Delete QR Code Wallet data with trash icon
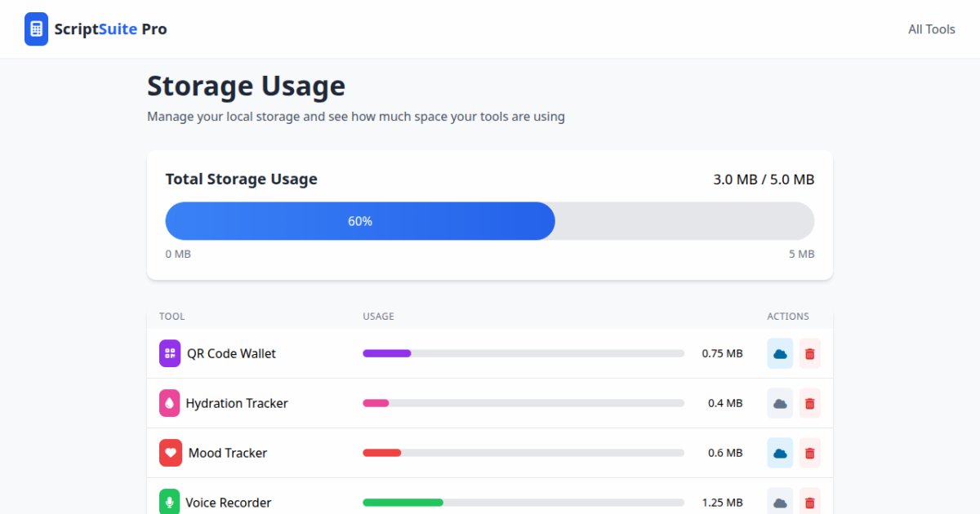 point(809,353)
